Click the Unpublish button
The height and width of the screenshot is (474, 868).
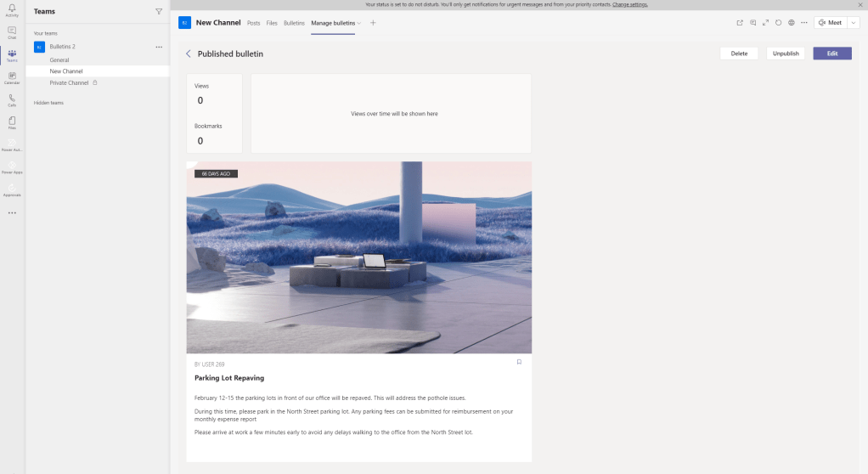pos(786,54)
